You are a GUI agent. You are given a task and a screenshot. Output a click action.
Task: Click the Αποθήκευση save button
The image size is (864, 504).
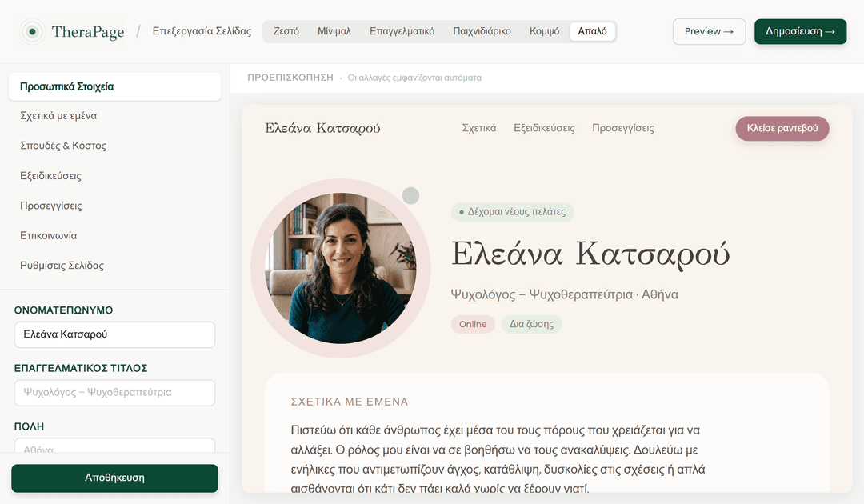114,478
